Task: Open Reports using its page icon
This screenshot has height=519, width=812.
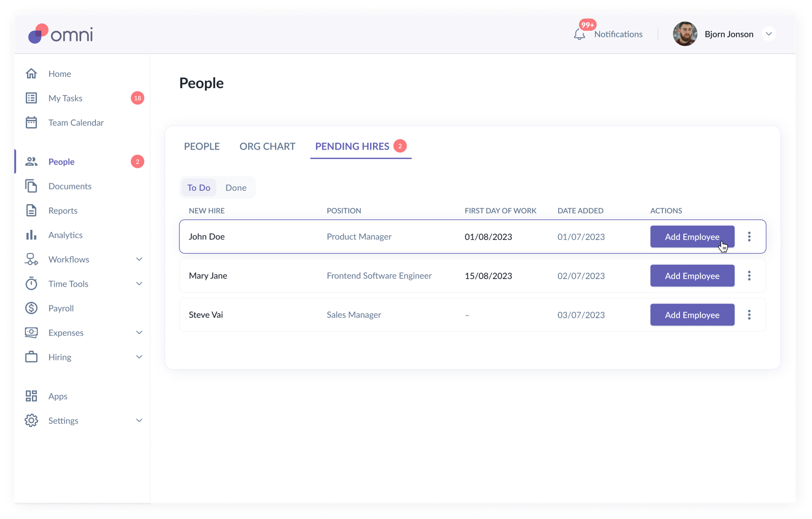Action: click(x=31, y=210)
